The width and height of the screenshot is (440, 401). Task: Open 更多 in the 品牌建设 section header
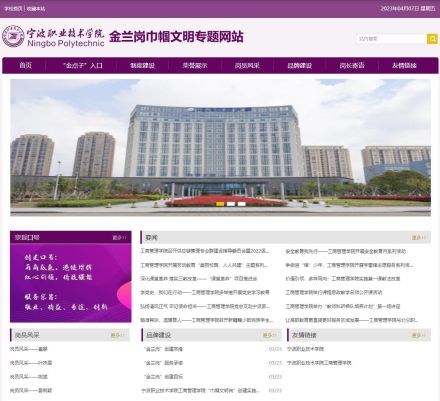(x=270, y=335)
